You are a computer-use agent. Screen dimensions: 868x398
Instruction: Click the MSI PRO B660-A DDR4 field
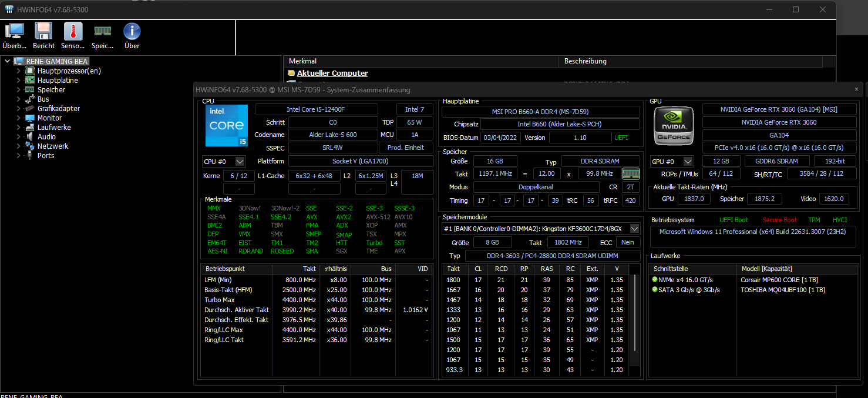pyautogui.click(x=541, y=112)
